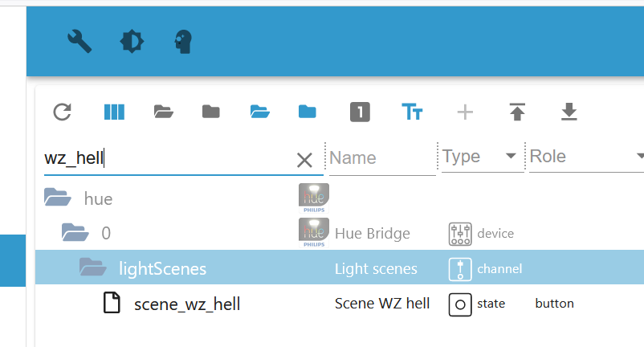Image resolution: width=644 pixels, height=347 pixels.
Task: Toggle the dark/light theme icon
Action: point(132,41)
